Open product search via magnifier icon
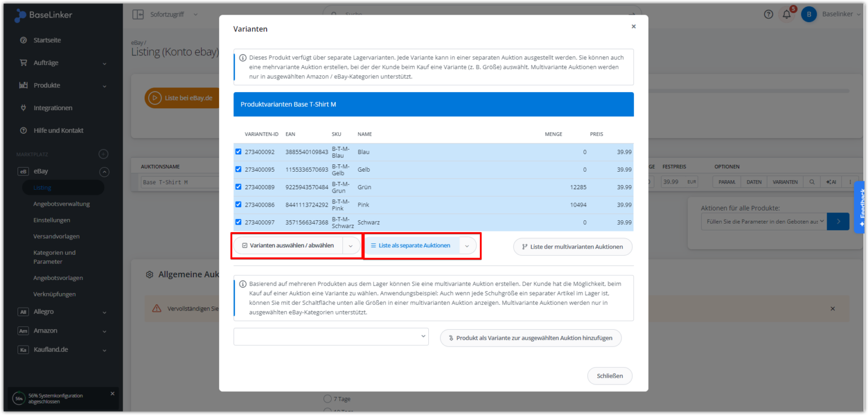Image resolution: width=868 pixels, height=415 pixels. 813,181
